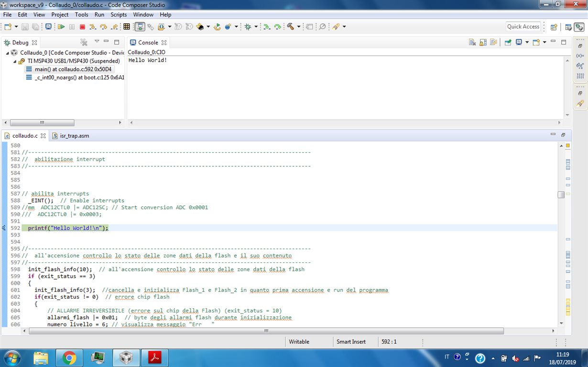Image resolution: width=588 pixels, height=367 pixels.
Task: Click the Step Return icon
Action: point(114,27)
